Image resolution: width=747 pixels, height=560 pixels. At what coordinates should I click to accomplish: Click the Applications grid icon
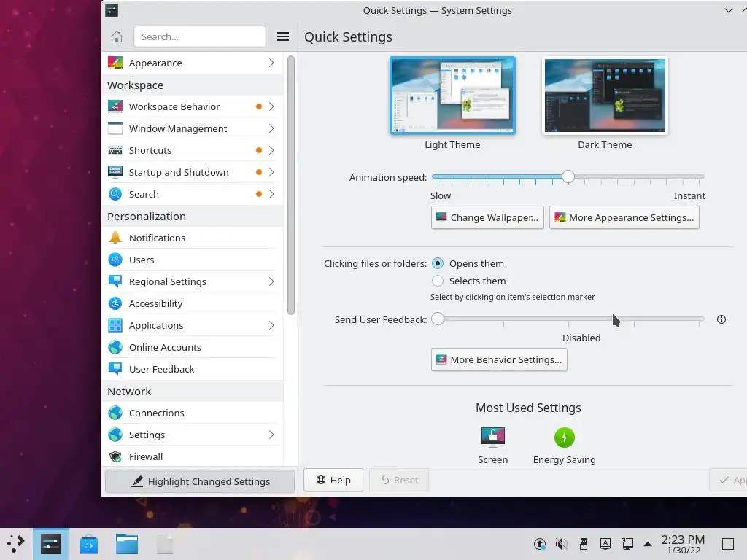(x=115, y=325)
